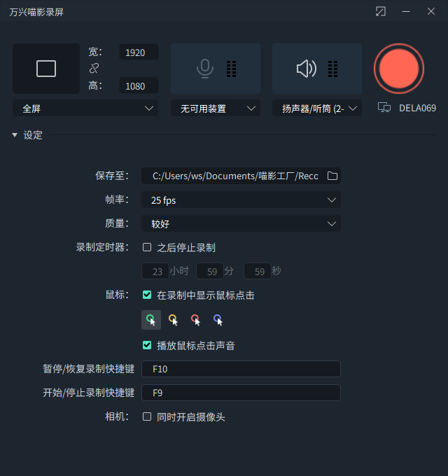Viewport: 448px width, 476px height.
Task: Toggle the aspect ratio lock link icon
Action: 94,69
